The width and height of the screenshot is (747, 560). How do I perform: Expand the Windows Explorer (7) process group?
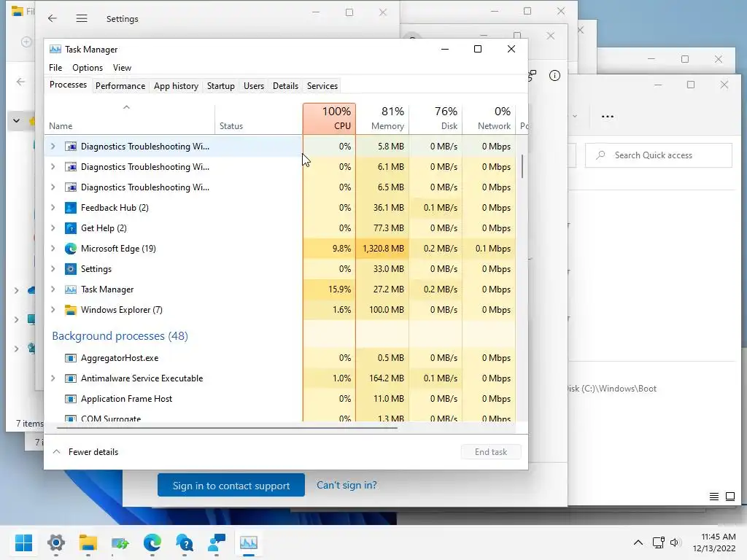coord(53,310)
